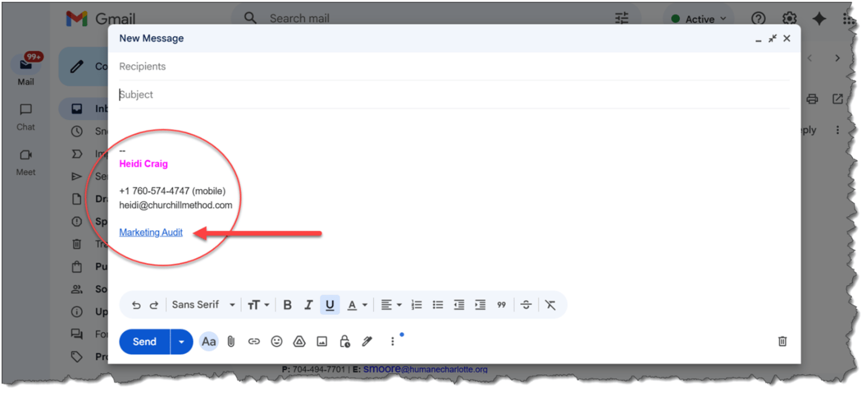Viewport: 868px width, 400px height.
Task: Insert a link with the chain icon
Action: (x=254, y=342)
